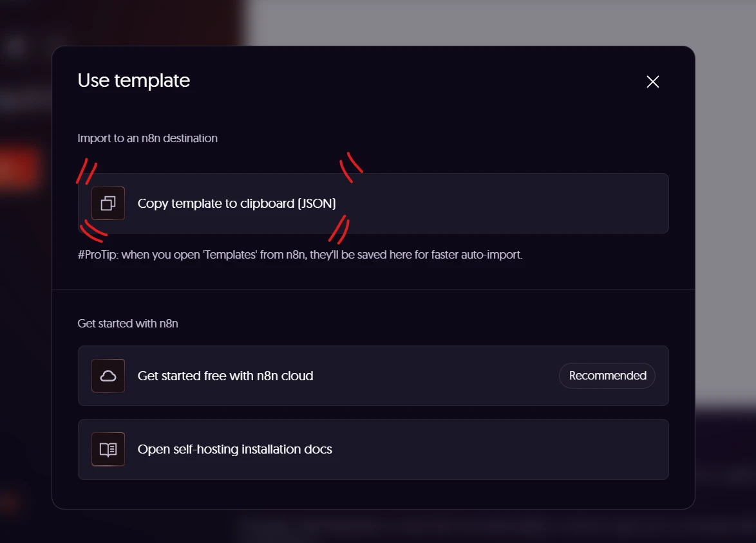Close the Use template dialog
This screenshot has width=756, height=543.
coord(653,82)
